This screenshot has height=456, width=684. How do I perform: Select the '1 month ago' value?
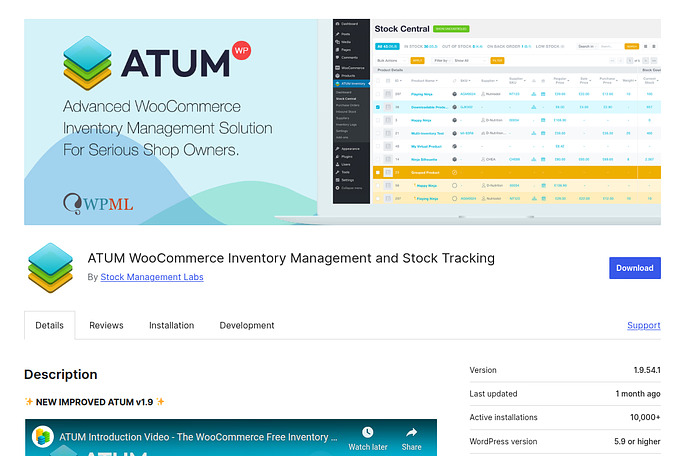pyautogui.click(x=638, y=394)
